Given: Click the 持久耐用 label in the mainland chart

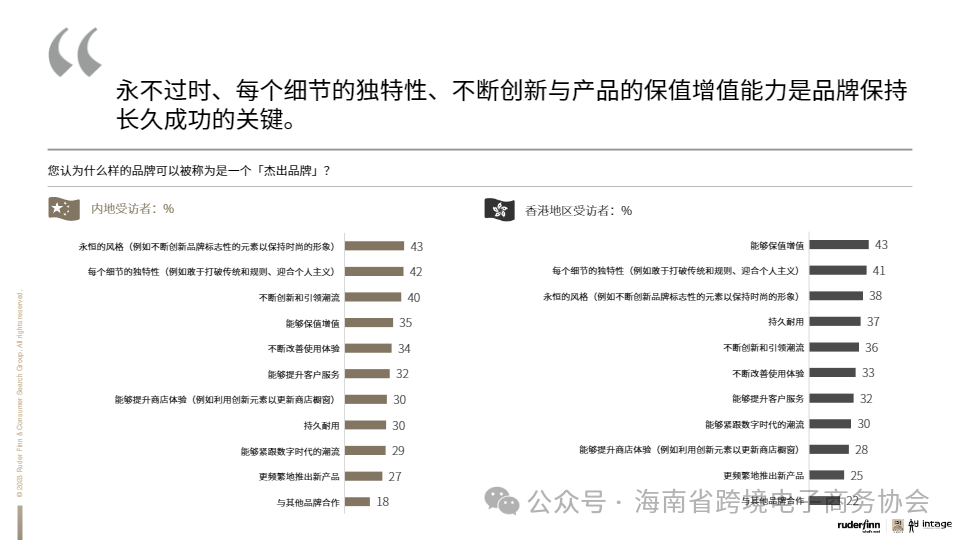Looking at the screenshot, I should pyautogui.click(x=321, y=426).
